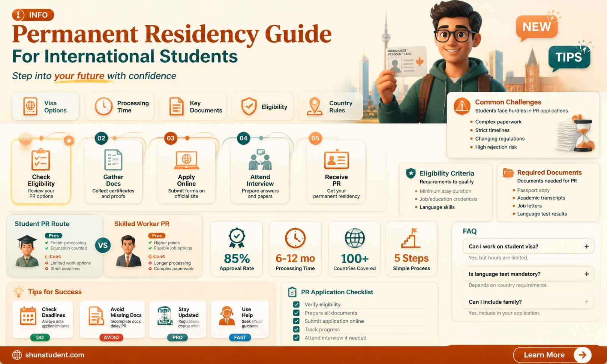Screen dimensions: 607x364
Task: Click the Apply Online laptop icon
Action: pyautogui.click(x=186, y=160)
